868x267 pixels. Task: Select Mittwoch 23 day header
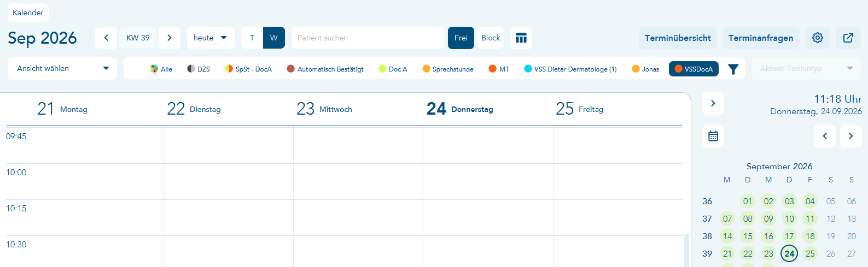click(x=324, y=109)
